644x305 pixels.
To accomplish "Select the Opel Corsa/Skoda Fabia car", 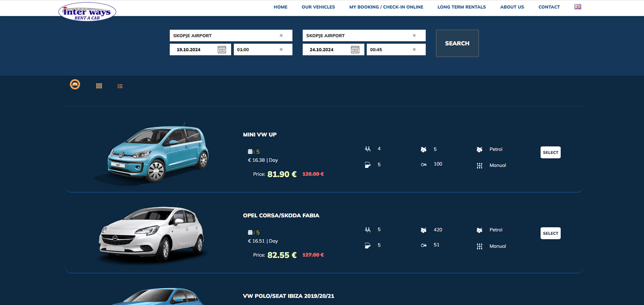I will (x=551, y=233).
